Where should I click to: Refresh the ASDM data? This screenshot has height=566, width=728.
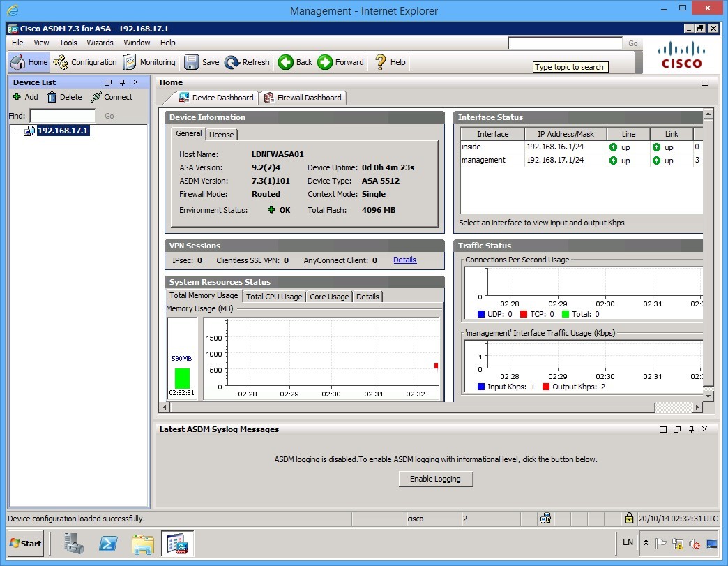point(247,62)
